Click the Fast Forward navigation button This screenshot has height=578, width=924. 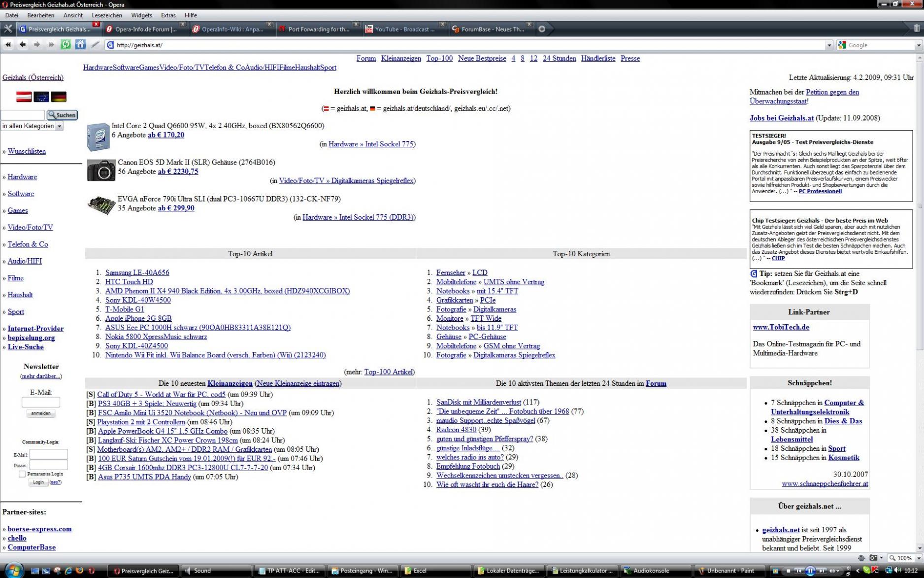click(x=51, y=45)
